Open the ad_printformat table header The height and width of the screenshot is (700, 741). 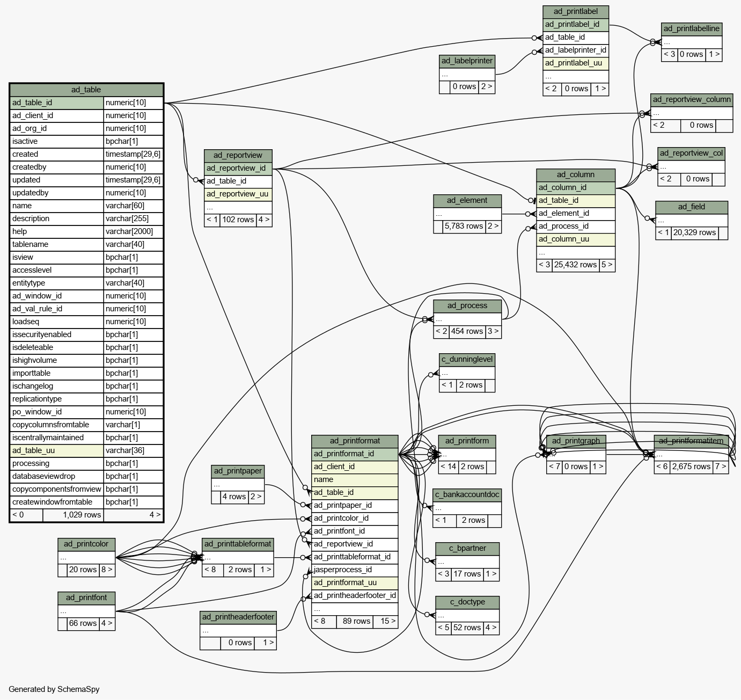tap(355, 441)
